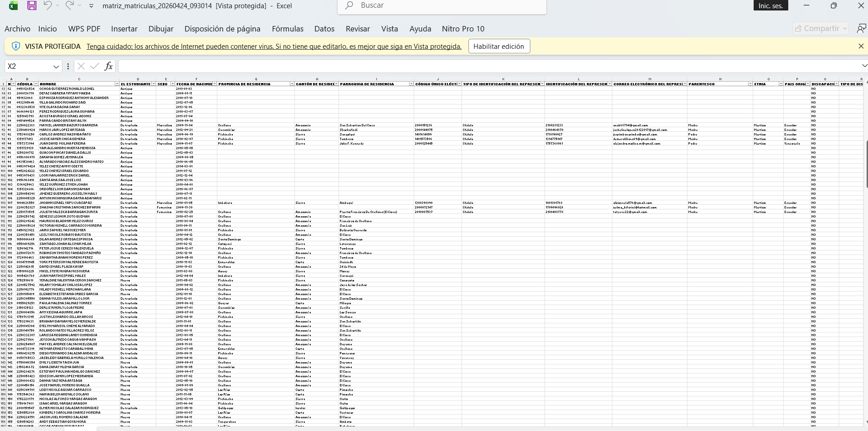Open the Customize Quick Access Toolbar dropdown
Screen dimensions: 868x431
pyautogui.click(x=92, y=6)
